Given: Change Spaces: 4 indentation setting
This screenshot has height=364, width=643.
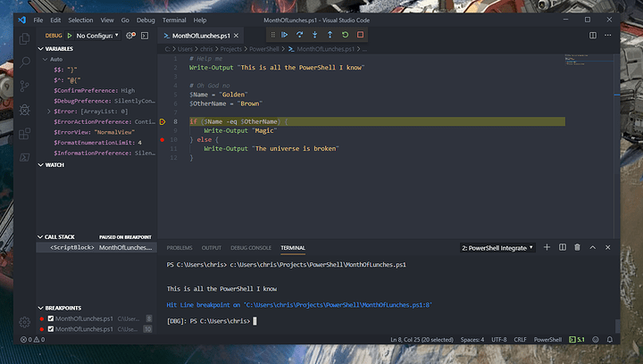Looking at the screenshot, I should click(472, 339).
